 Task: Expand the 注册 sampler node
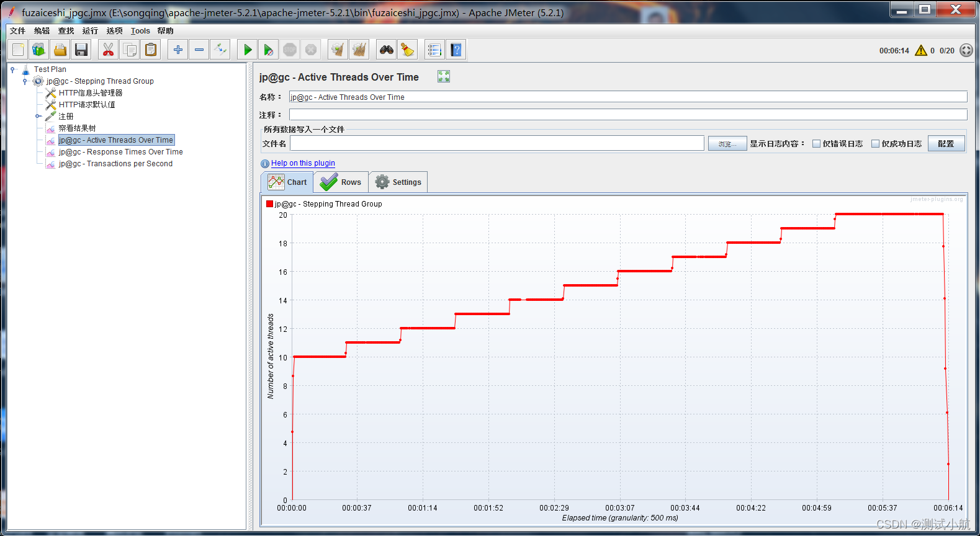click(37, 117)
